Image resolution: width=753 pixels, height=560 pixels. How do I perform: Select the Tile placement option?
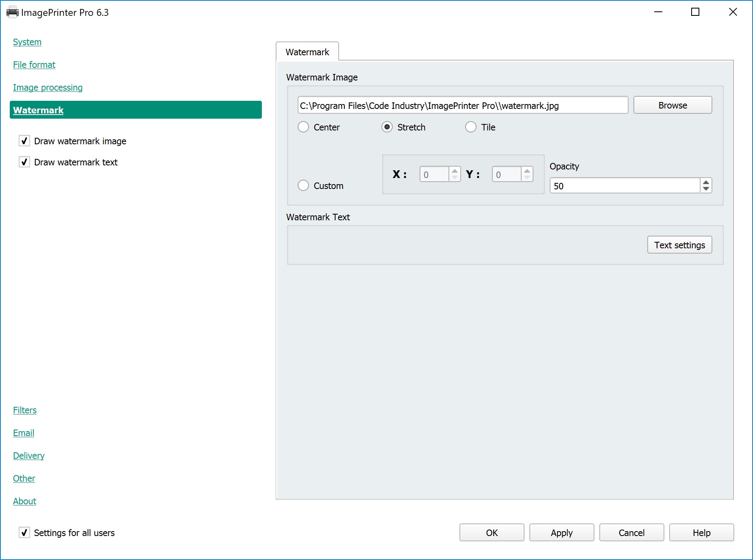click(x=471, y=127)
